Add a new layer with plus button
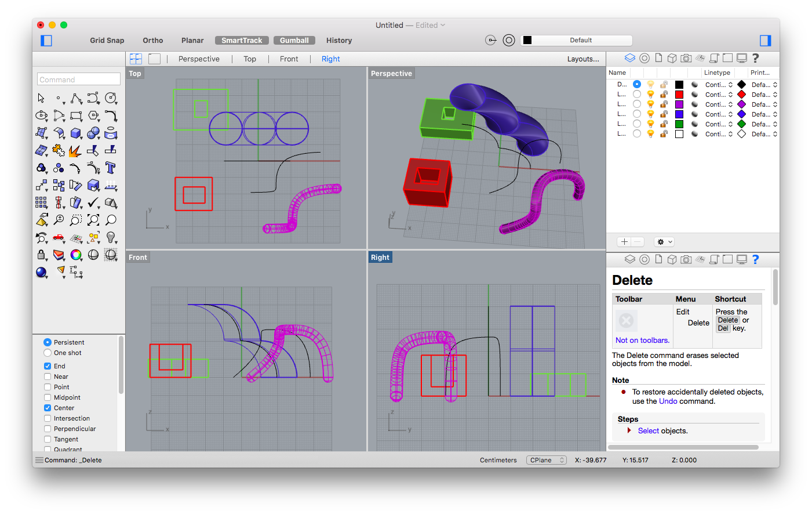Screen dimensions: 812x514 [624, 242]
